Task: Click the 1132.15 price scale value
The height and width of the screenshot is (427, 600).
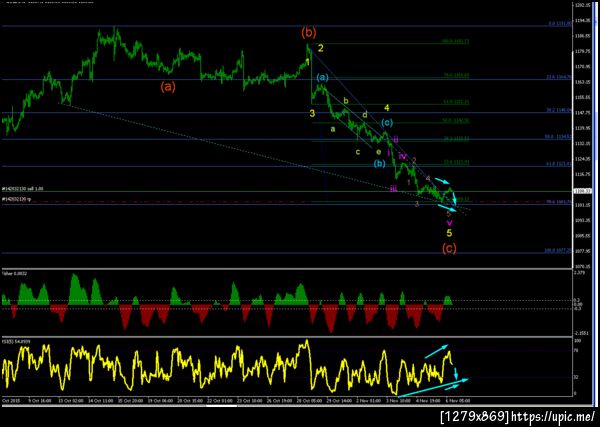Action: coord(581,143)
